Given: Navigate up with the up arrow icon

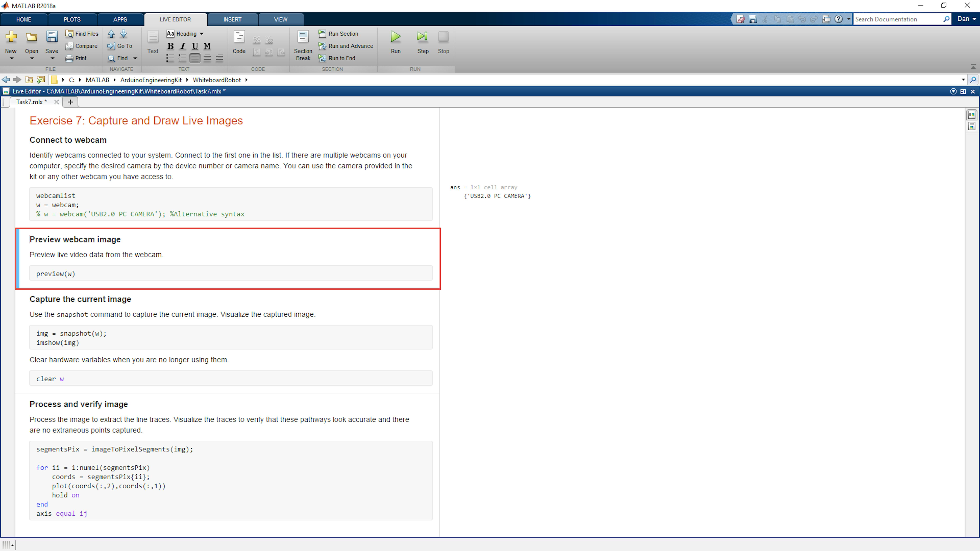Looking at the screenshot, I should tap(111, 34).
